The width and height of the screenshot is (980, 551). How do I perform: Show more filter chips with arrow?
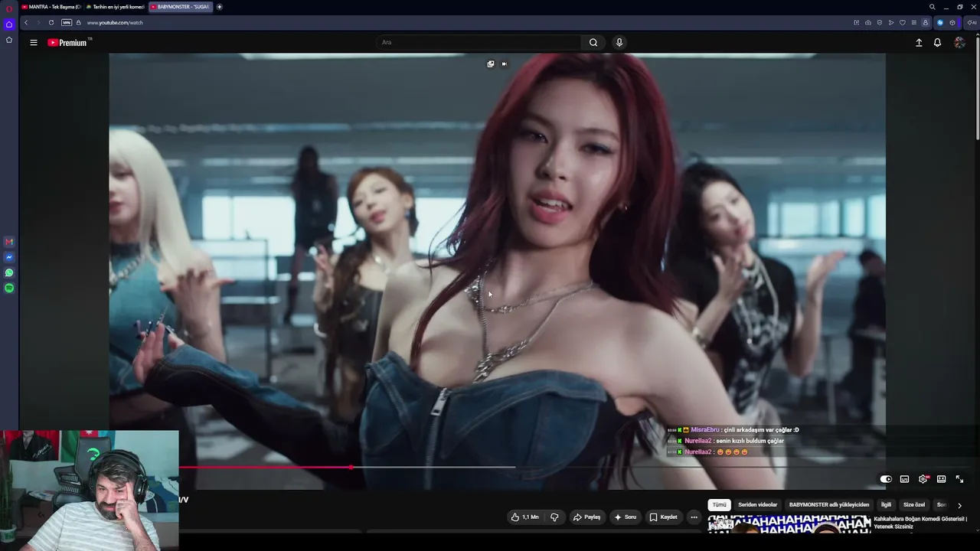coord(959,505)
